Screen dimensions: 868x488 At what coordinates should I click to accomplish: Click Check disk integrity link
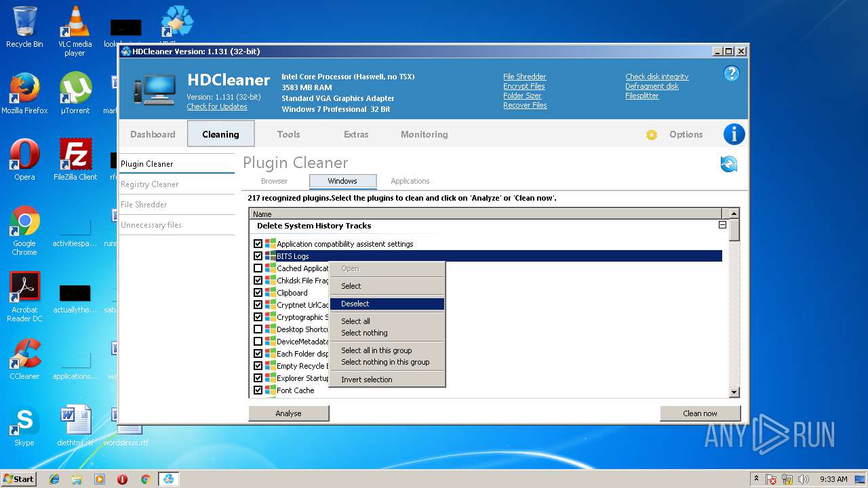point(656,77)
